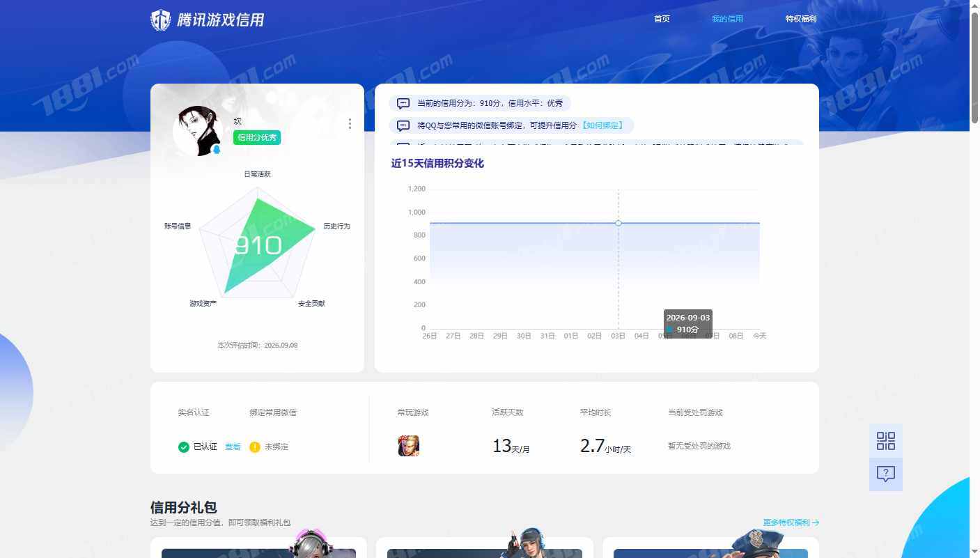Click the 910 score in radar chart
Image resolution: width=980 pixels, height=558 pixels.
tap(258, 245)
